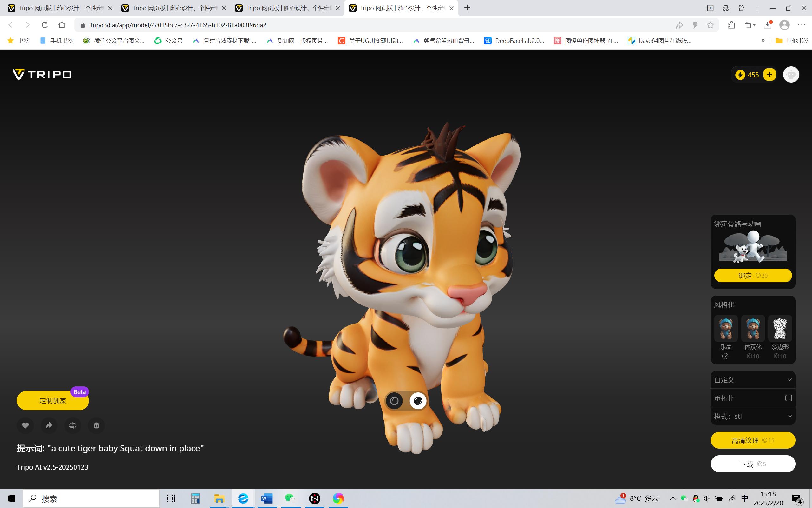Image resolution: width=812 pixels, height=508 pixels.
Task: Collapse the 自定义 section
Action: [x=753, y=380]
